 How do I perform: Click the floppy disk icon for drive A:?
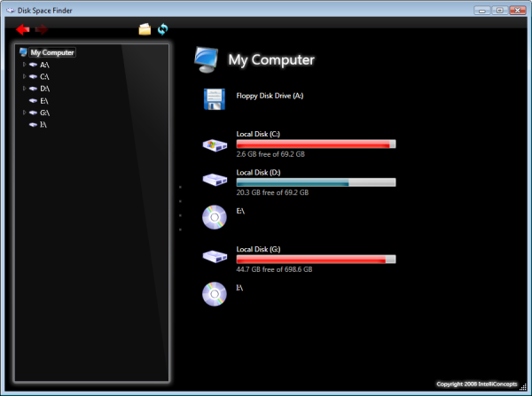coord(215,99)
